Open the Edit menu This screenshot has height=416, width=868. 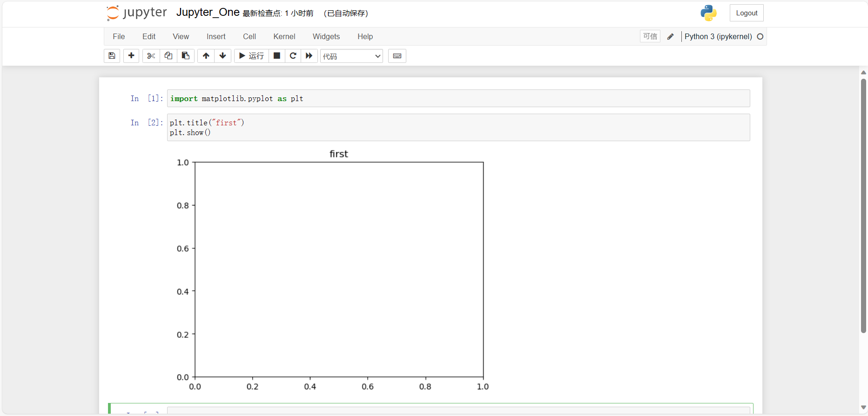click(x=149, y=36)
